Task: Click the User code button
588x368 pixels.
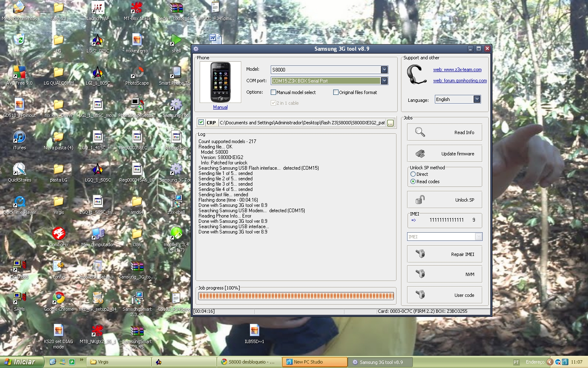Action: tap(444, 295)
